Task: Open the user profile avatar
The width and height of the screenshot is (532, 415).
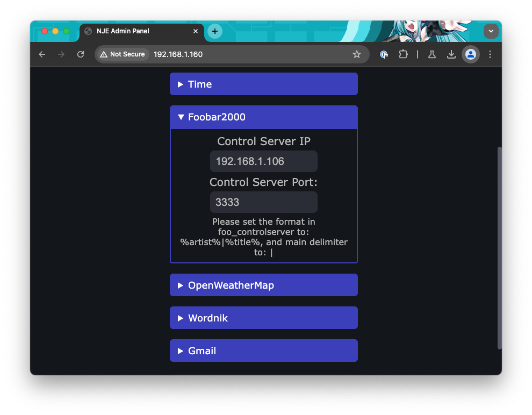Action: [x=471, y=54]
